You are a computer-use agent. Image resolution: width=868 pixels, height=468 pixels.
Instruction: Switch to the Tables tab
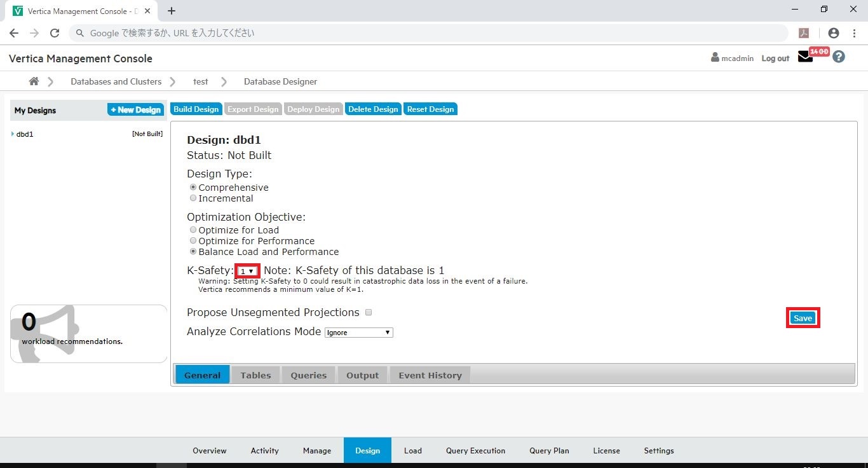pos(255,375)
